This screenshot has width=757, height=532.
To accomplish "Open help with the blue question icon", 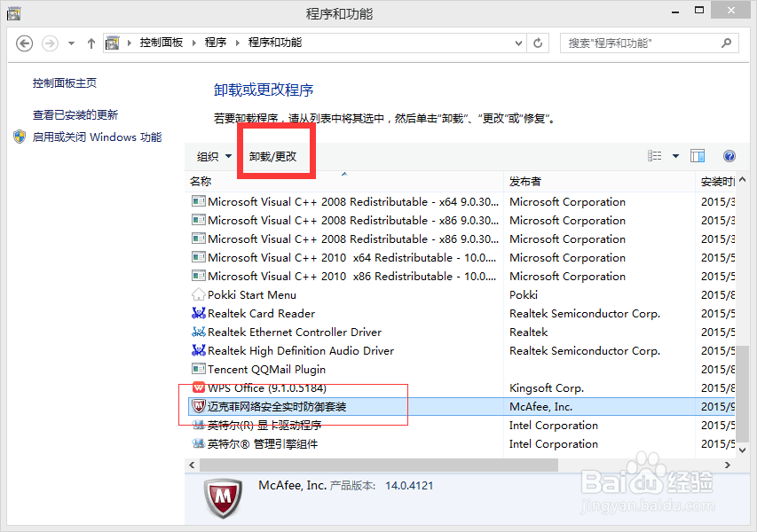I will (729, 156).
